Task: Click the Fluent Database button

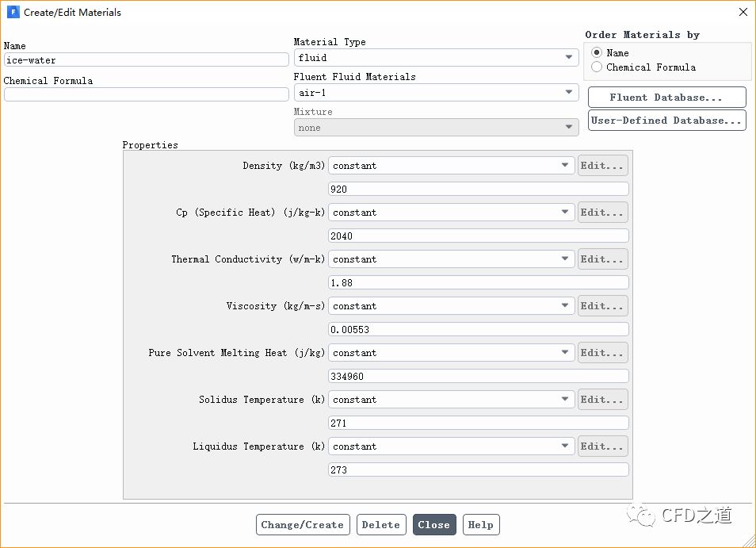Action: 666,98
